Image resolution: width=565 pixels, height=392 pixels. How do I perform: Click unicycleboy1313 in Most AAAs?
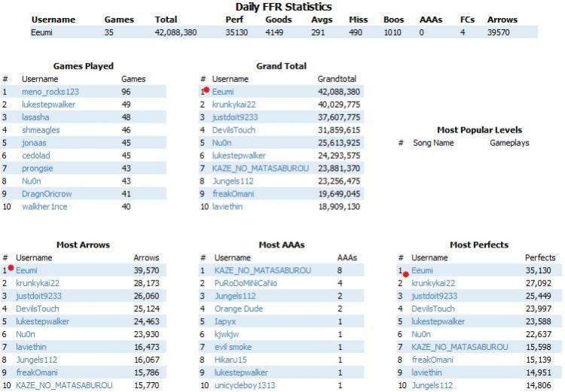(x=245, y=385)
